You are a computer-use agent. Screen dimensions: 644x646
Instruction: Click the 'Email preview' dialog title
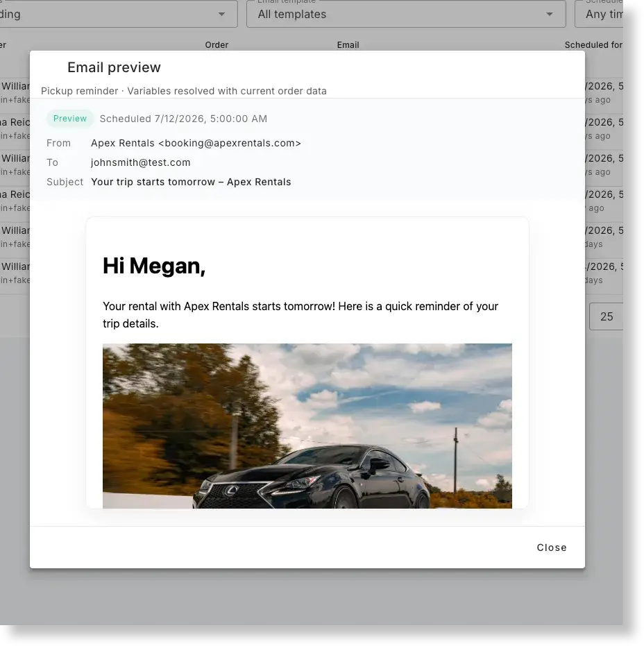point(114,67)
